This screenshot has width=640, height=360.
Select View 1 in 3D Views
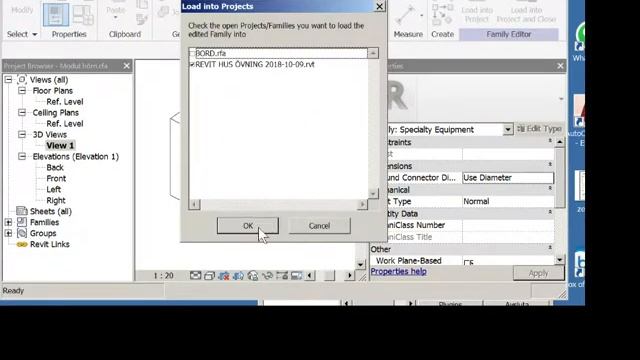60,145
